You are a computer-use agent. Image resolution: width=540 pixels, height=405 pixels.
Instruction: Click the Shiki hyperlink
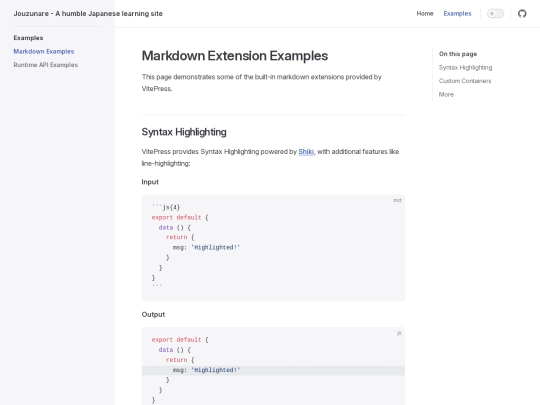(306, 152)
